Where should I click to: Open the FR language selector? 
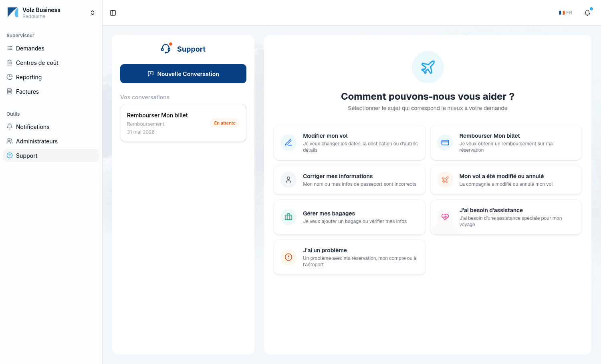[x=565, y=13]
